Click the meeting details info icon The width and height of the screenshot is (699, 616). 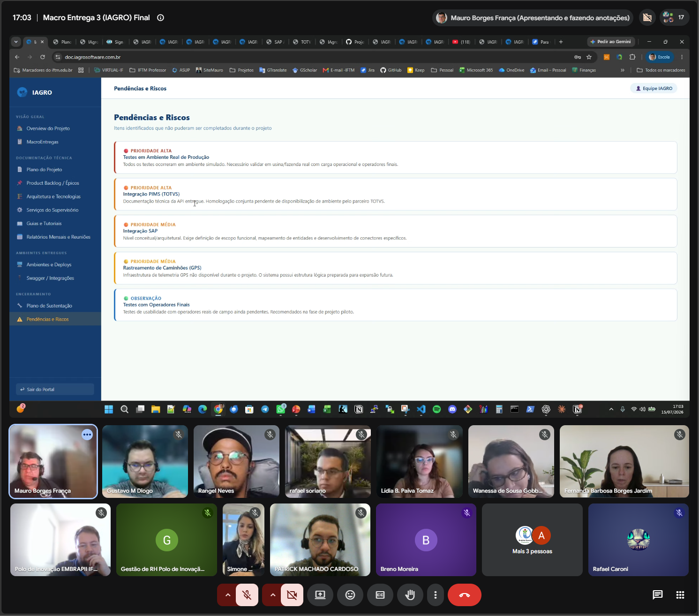[x=160, y=18]
